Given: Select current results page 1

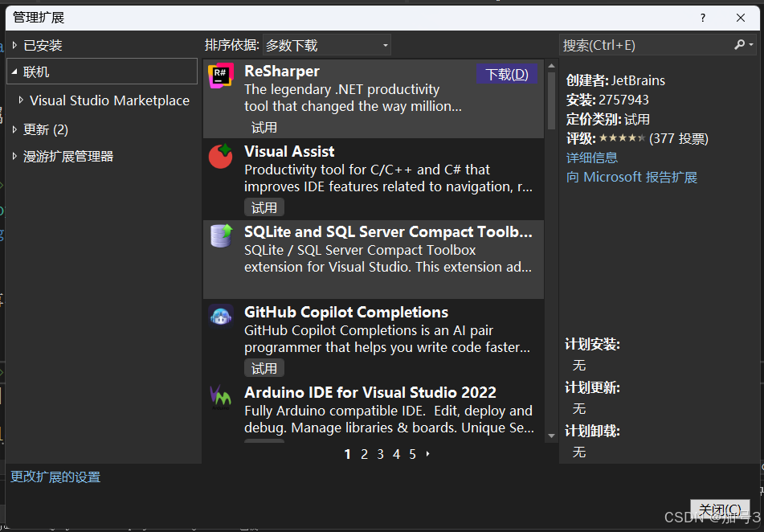Looking at the screenshot, I should click(x=347, y=455).
